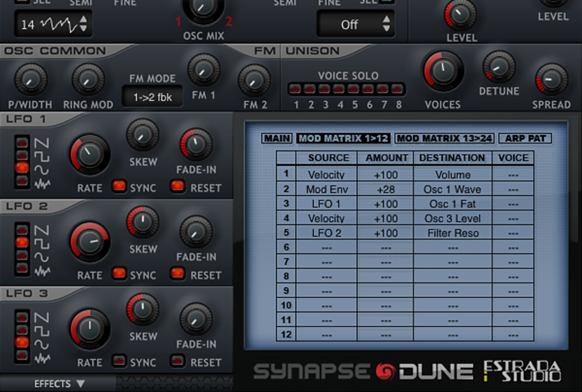This screenshot has height=392, width=582.
Task: Solo unison voice 7
Action: pyautogui.click(x=383, y=89)
